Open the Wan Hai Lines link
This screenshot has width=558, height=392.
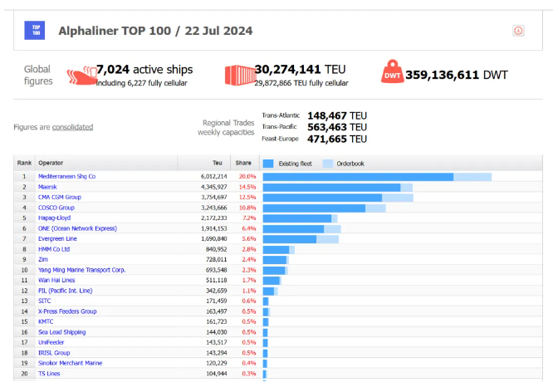tap(56, 280)
